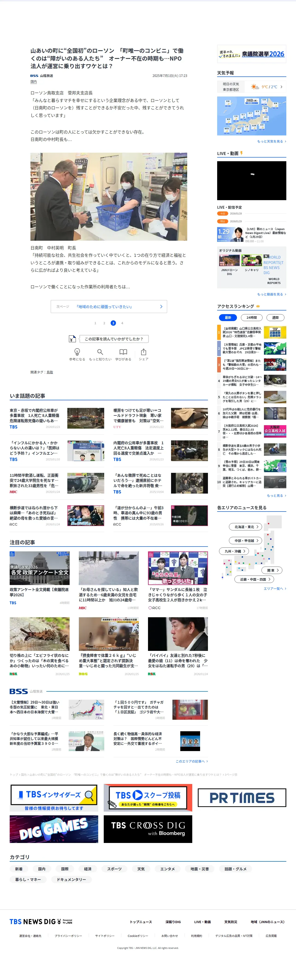Play the LIVE・動画 video player

[252, 181]
